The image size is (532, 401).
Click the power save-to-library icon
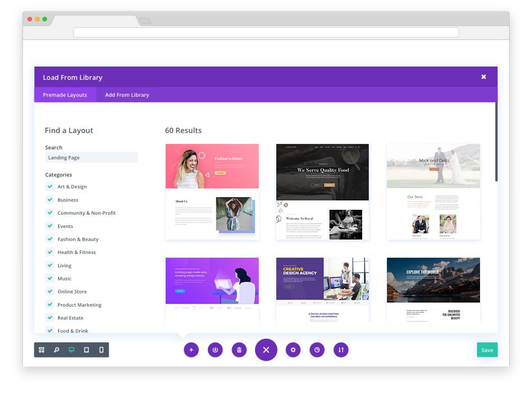point(215,350)
